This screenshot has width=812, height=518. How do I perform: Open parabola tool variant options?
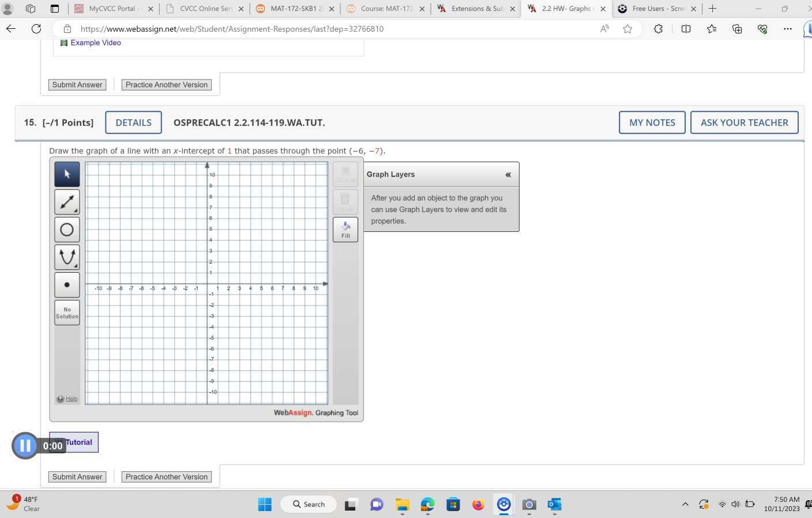pos(76,265)
